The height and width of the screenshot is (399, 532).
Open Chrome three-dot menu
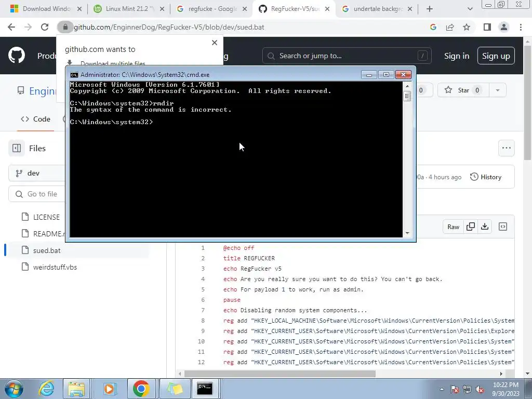pos(521,27)
